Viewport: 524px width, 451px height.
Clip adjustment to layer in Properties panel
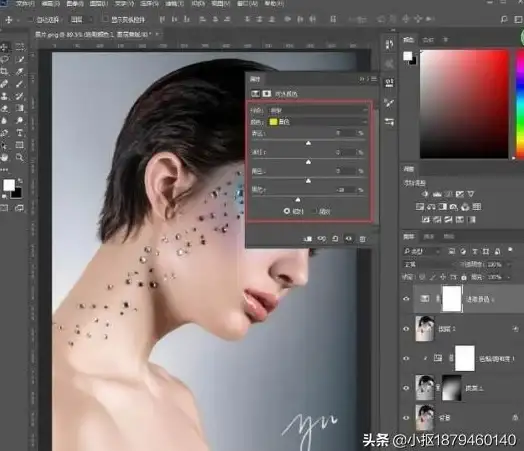point(307,239)
